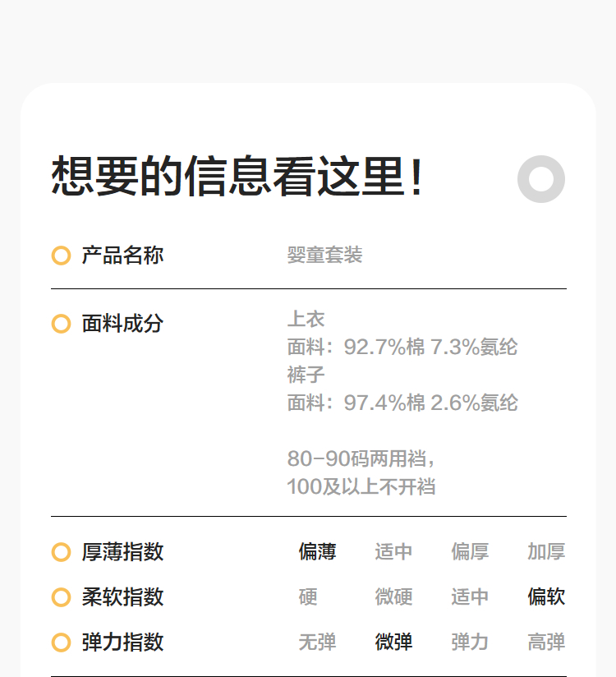The image size is (616, 677).
Task: Click the 97.4%棉 2.6%氨纶 fabric line
Action: (x=402, y=403)
